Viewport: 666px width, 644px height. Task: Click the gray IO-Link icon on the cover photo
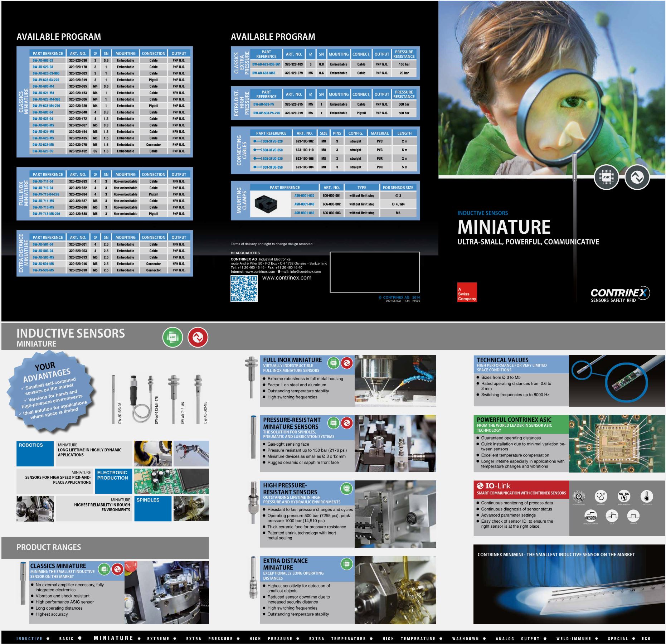pyautogui.click(x=637, y=177)
